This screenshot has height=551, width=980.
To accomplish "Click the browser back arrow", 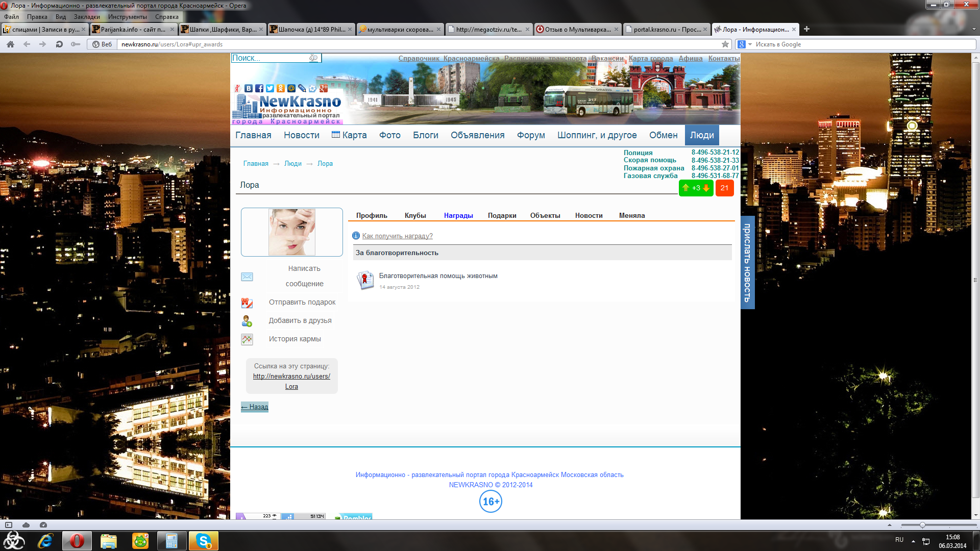I will coord(27,44).
